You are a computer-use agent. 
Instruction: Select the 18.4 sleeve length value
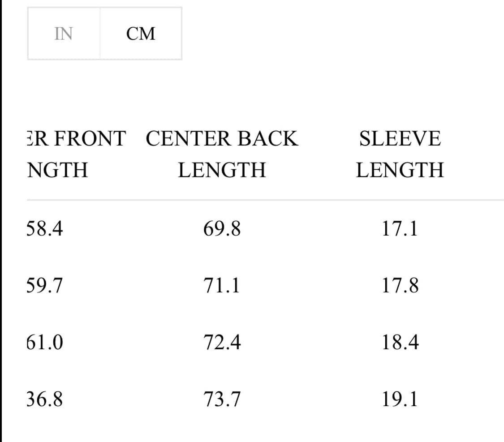(400, 343)
